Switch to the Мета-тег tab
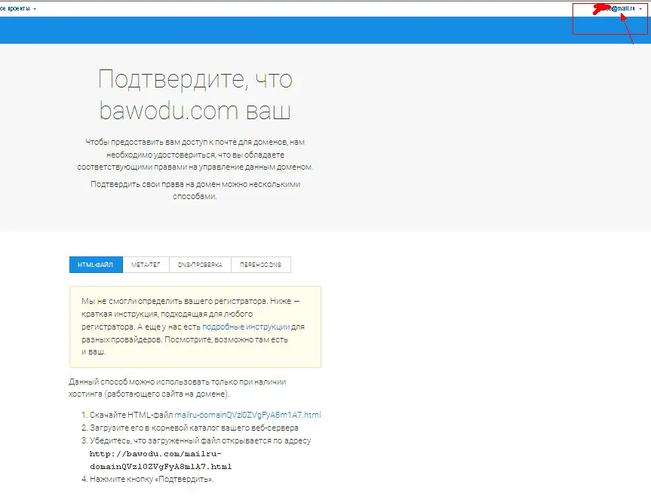 coord(146,265)
